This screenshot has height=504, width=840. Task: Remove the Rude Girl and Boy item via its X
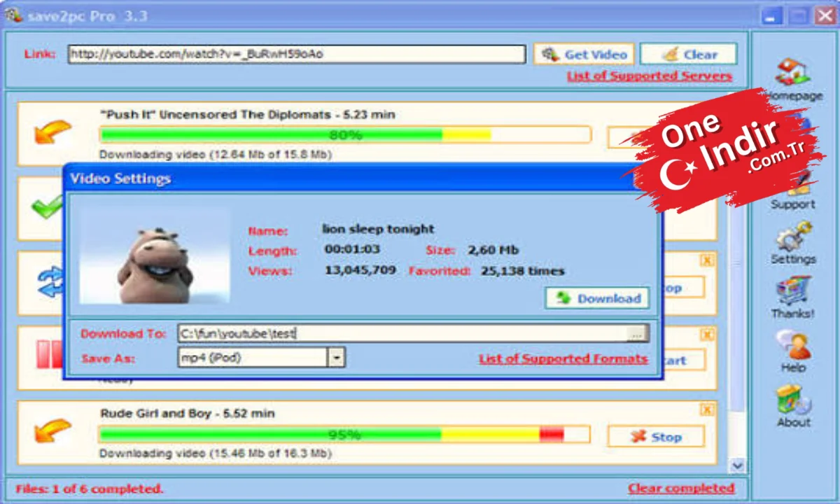(707, 409)
